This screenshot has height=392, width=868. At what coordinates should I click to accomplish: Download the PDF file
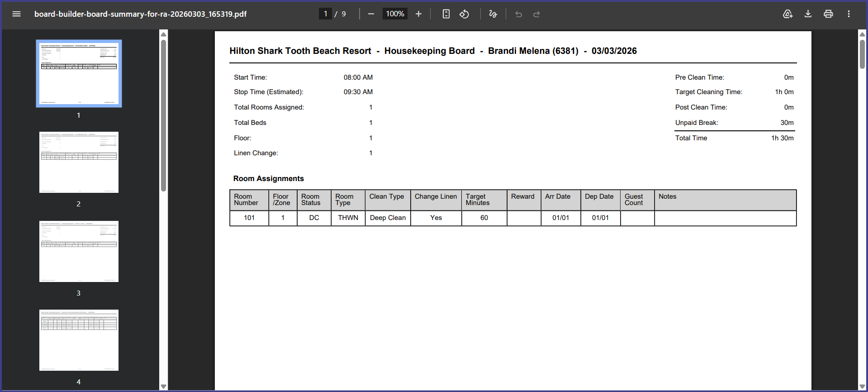[808, 14]
